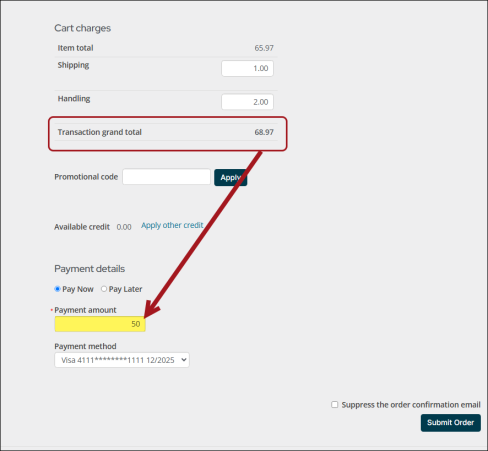Screen dimensions: 488x451
Task: Click the Shipping amount field
Action: click(x=247, y=68)
